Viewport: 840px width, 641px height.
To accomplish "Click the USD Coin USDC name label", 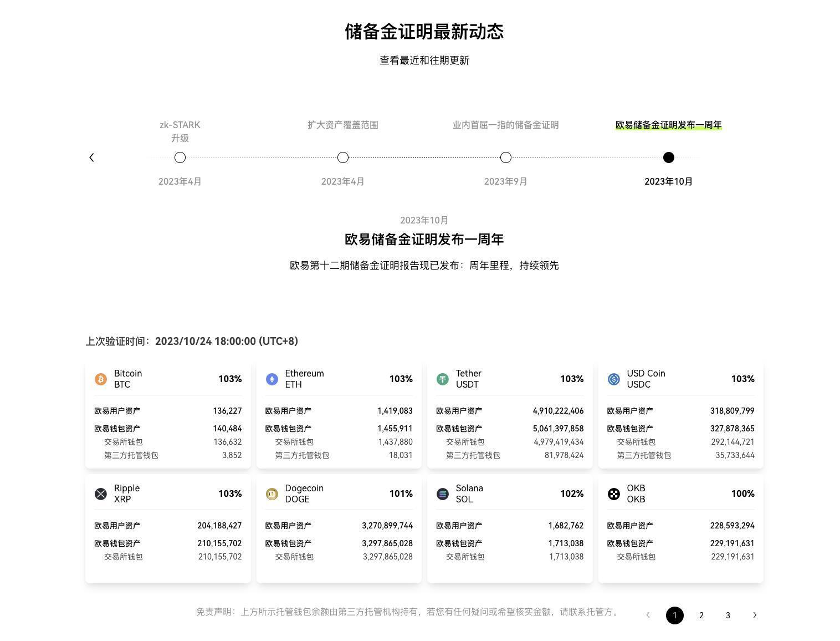I will [646, 379].
